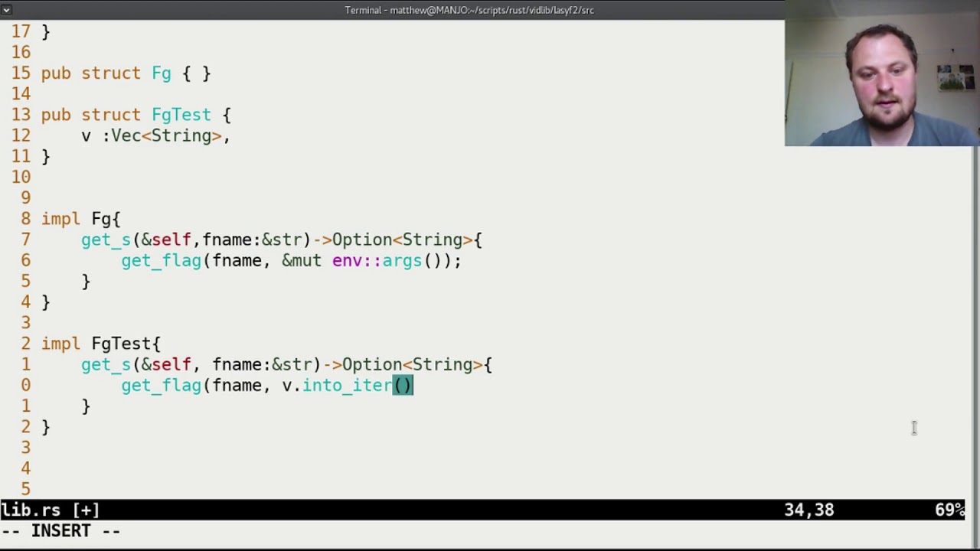The width and height of the screenshot is (980, 551).
Task: Click the highlighted '()' at cursor
Action: click(x=403, y=386)
